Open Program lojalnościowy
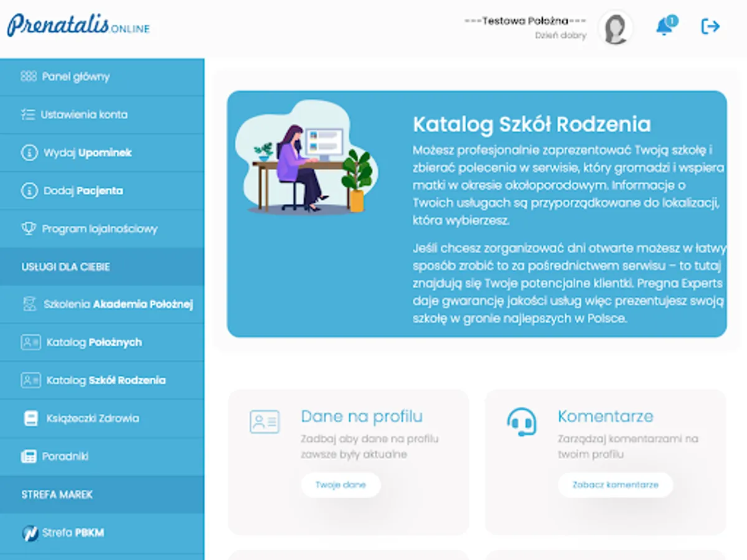Image resolution: width=747 pixels, height=560 pixels. pyautogui.click(x=102, y=229)
